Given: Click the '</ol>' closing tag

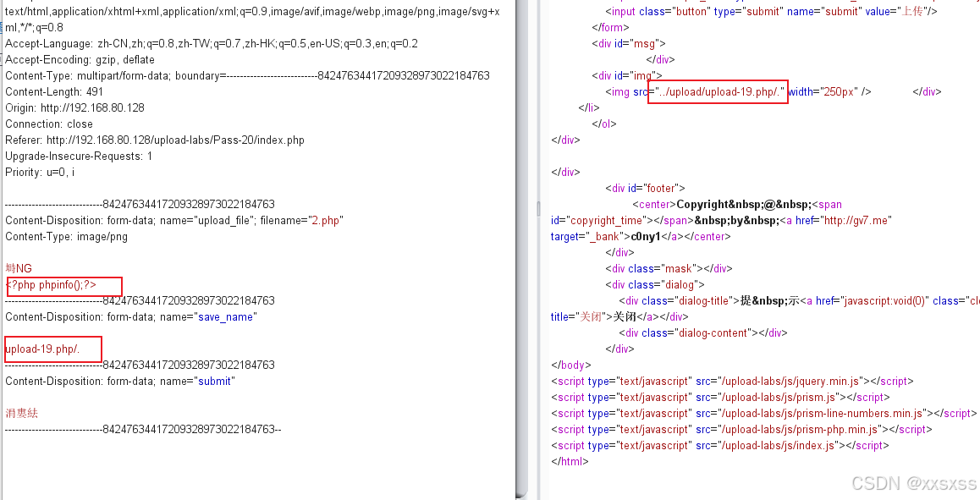Looking at the screenshot, I should tap(603, 124).
